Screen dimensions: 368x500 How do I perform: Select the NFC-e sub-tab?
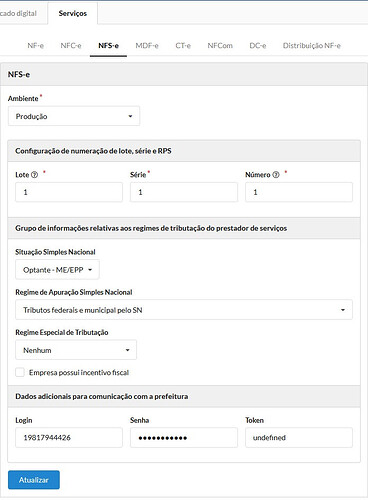click(x=71, y=46)
